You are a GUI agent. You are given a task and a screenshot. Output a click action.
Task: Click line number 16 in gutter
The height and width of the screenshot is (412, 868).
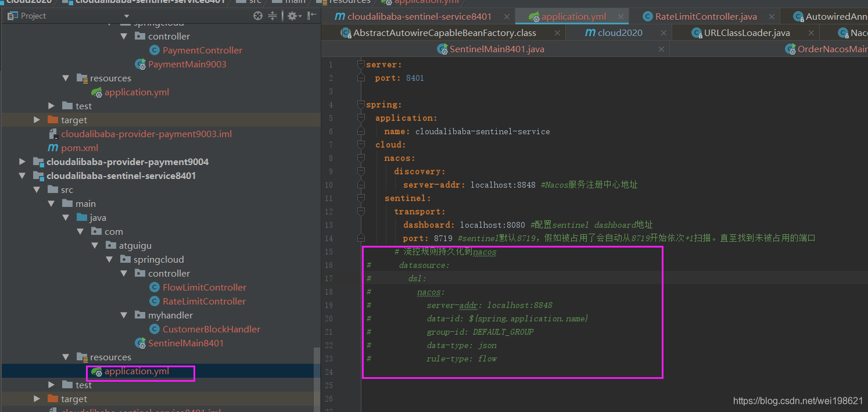point(329,265)
